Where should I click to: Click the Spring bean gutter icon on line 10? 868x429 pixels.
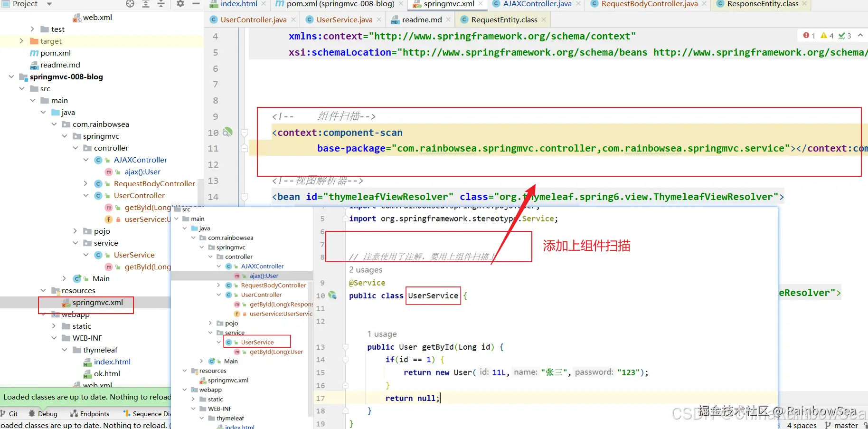click(x=228, y=132)
